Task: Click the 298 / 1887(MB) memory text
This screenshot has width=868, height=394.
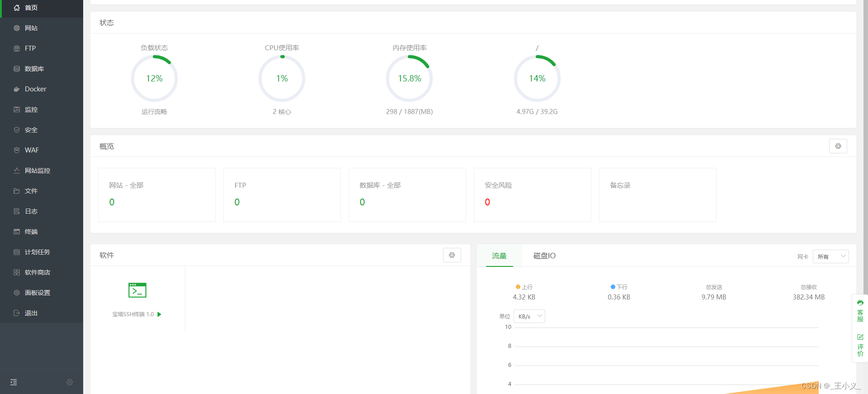Action: coord(410,112)
